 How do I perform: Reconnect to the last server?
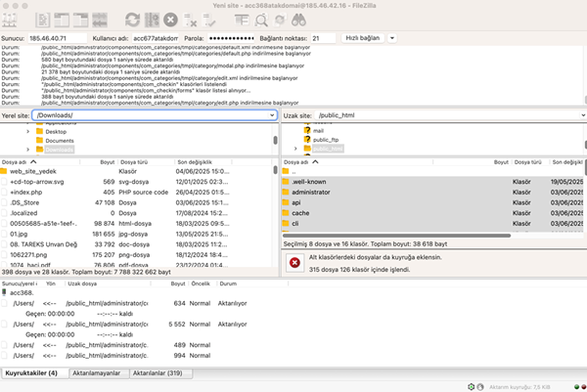(x=209, y=20)
